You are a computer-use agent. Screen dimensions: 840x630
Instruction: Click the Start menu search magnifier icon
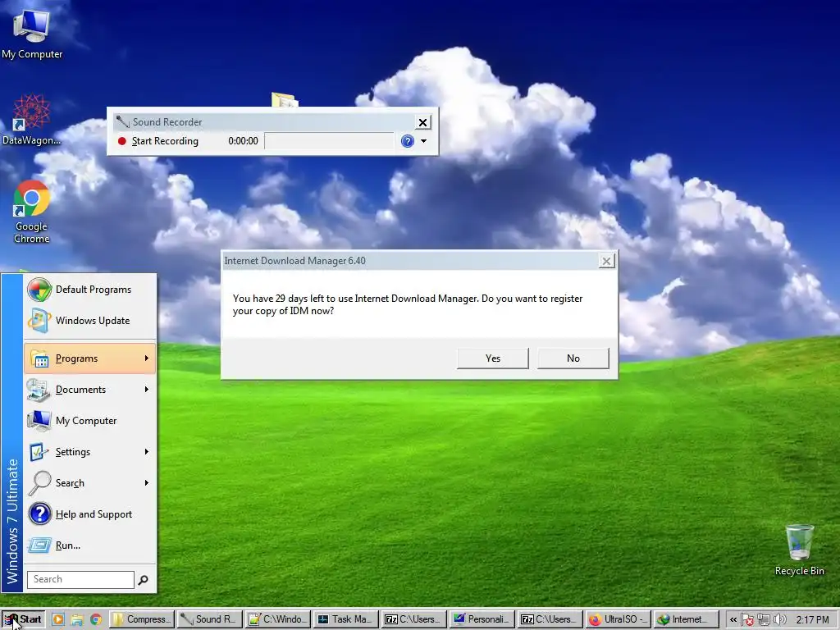click(x=143, y=580)
